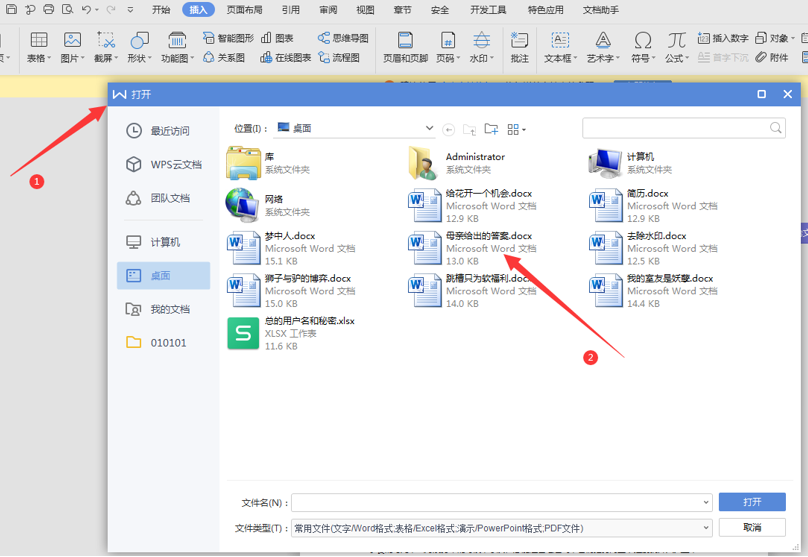Select the Network (网络) system folder
The image size is (808, 557).
[268, 205]
